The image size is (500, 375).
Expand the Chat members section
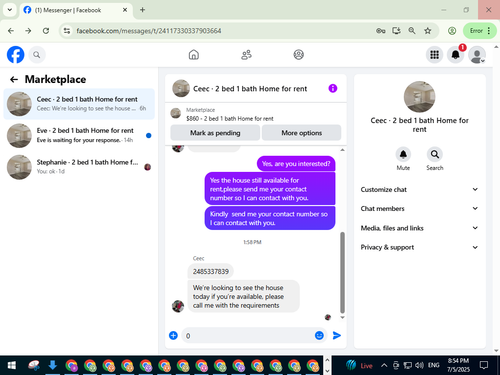419,209
